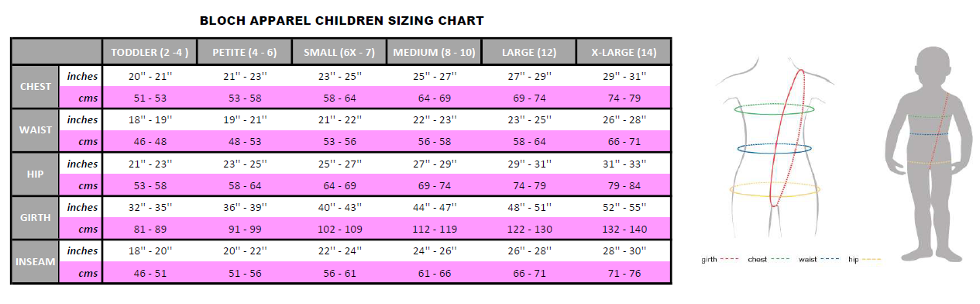
Task: Click the X-Large girth cell 132 - 140
Action: (623, 230)
